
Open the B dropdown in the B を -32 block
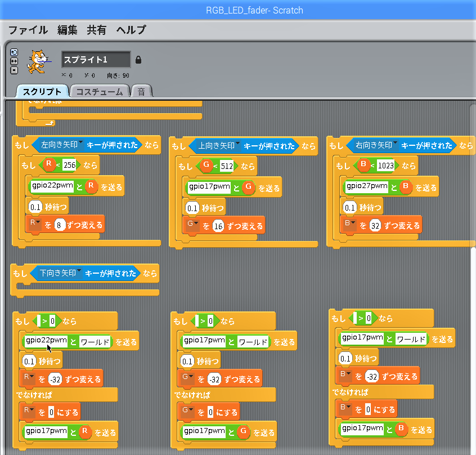tap(345, 374)
